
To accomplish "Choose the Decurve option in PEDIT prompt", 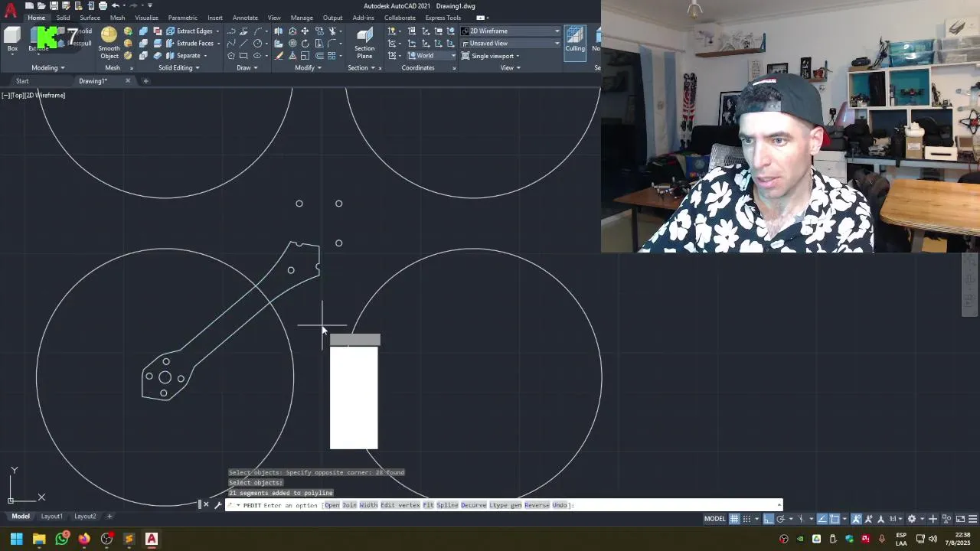I will tap(472, 505).
